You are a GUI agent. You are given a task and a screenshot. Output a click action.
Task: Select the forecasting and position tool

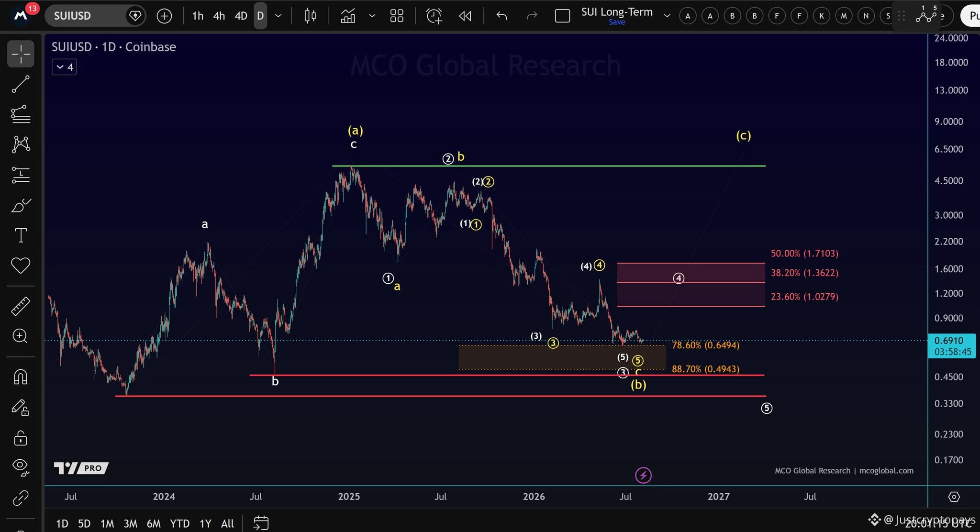pos(21,175)
